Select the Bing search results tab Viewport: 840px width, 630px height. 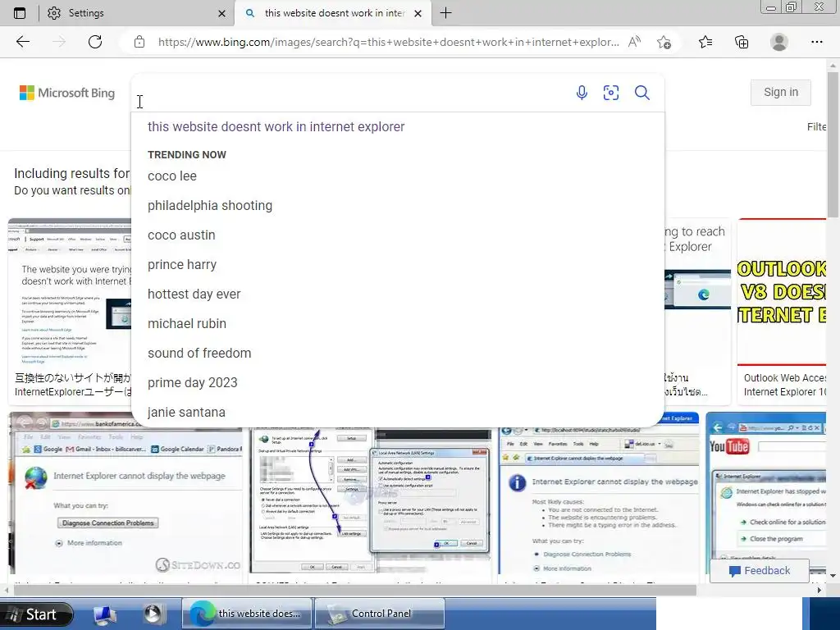pyautogui.click(x=335, y=13)
